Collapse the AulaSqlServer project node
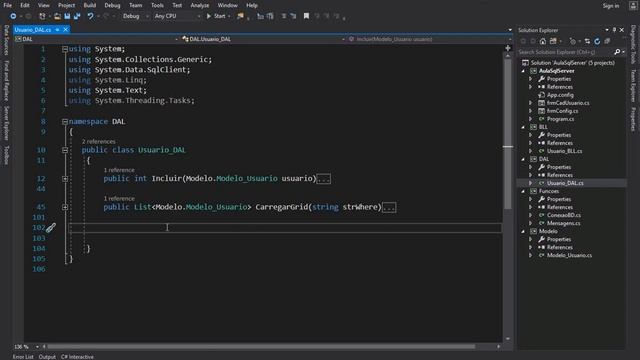The image size is (640, 360). pos(523,71)
